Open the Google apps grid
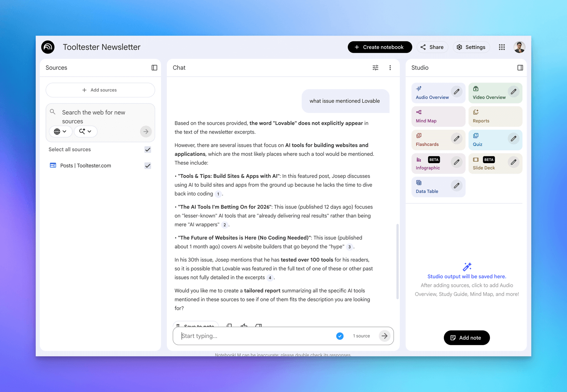Screen dimensions: 567x392 (x=502, y=47)
